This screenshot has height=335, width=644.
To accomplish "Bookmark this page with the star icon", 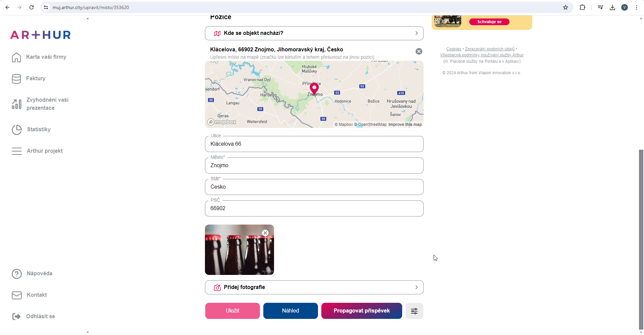I will pos(566,7).
